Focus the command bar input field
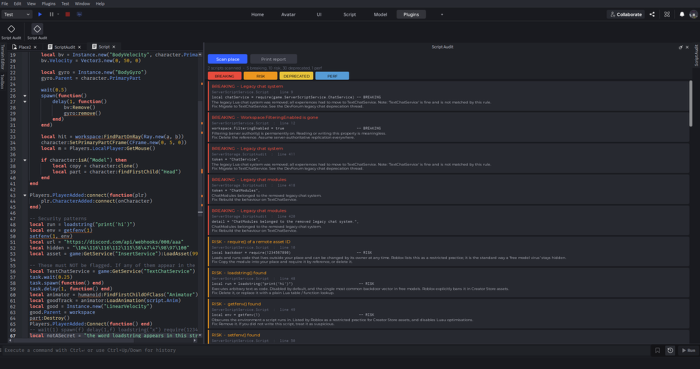This screenshot has height=369, width=700. coord(326,350)
